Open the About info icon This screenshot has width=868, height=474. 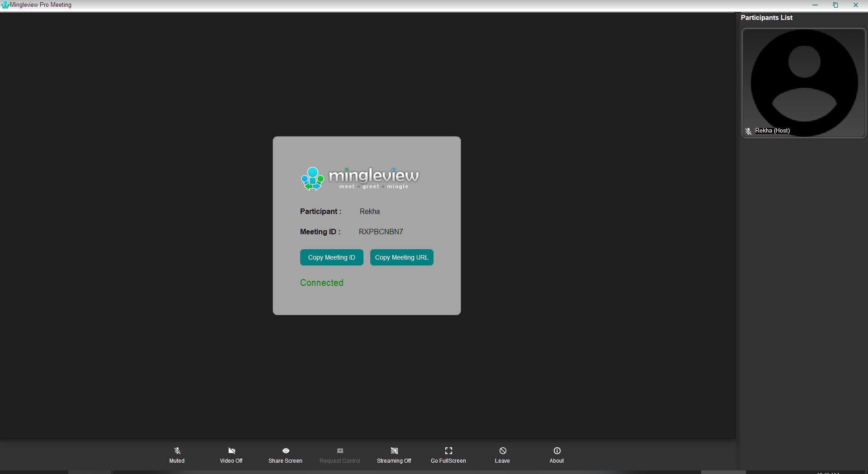click(557, 450)
